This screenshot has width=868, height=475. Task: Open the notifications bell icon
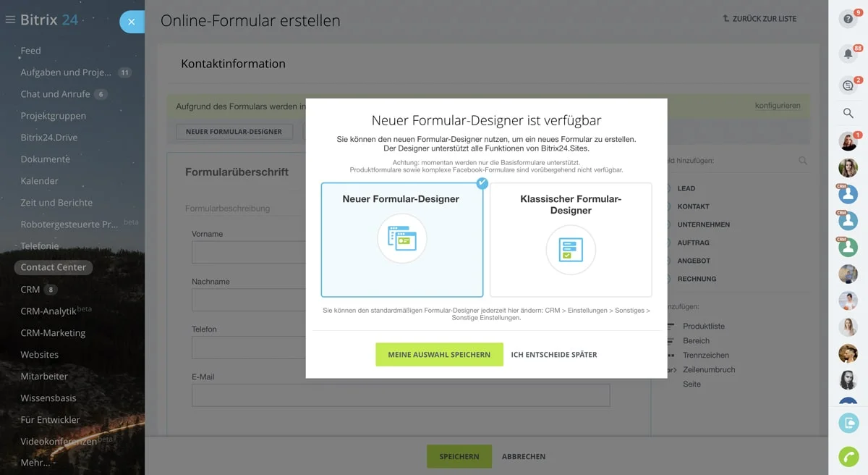[x=848, y=54]
